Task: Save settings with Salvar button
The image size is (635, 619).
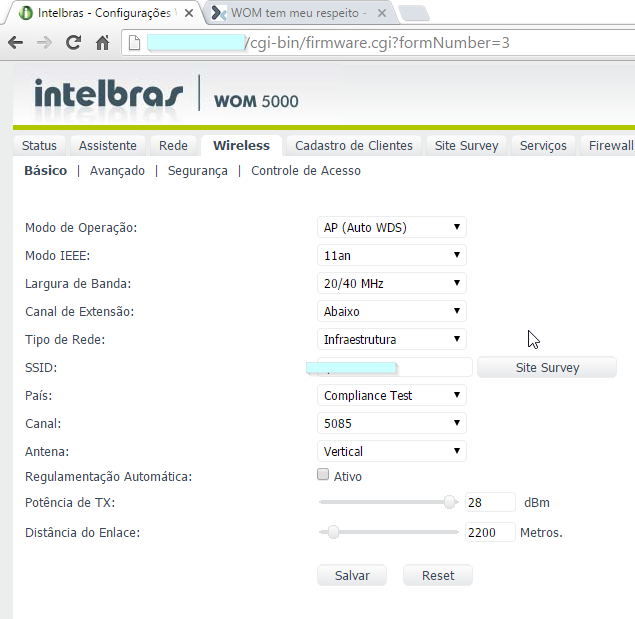Action: pos(352,575)
